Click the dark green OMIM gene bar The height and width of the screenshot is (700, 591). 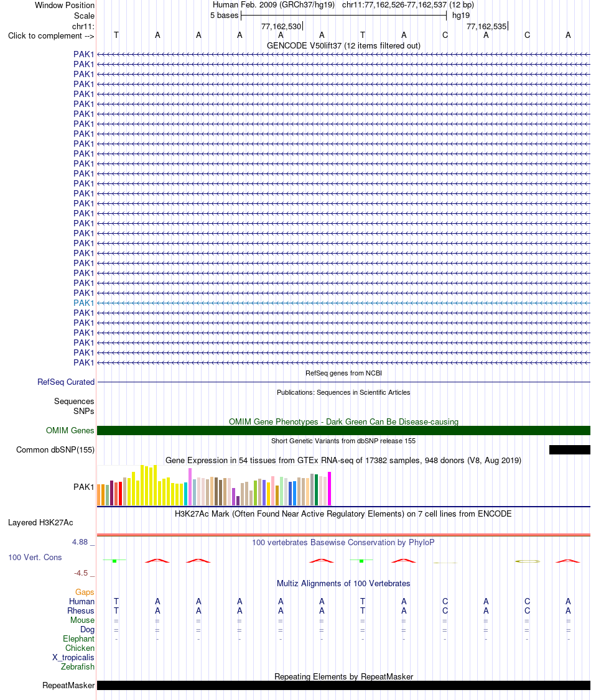click(x=343, y=430)
